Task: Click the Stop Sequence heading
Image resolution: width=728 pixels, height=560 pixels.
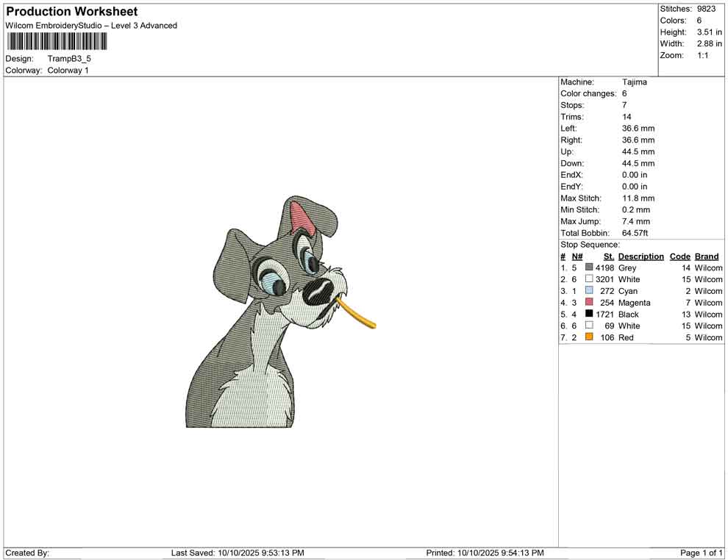Action: pyautogui.click(x=590, y=245)
